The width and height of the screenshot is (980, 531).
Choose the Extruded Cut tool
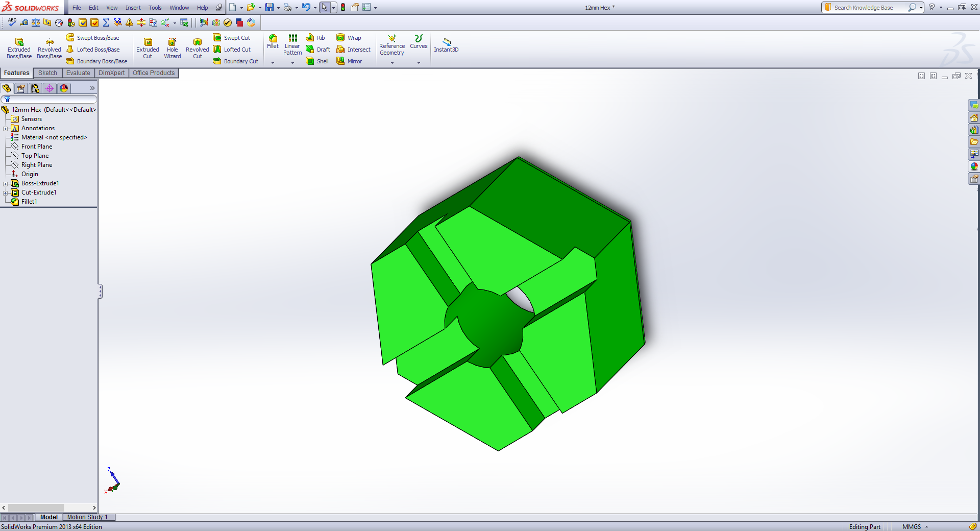[x=148, y=48]
